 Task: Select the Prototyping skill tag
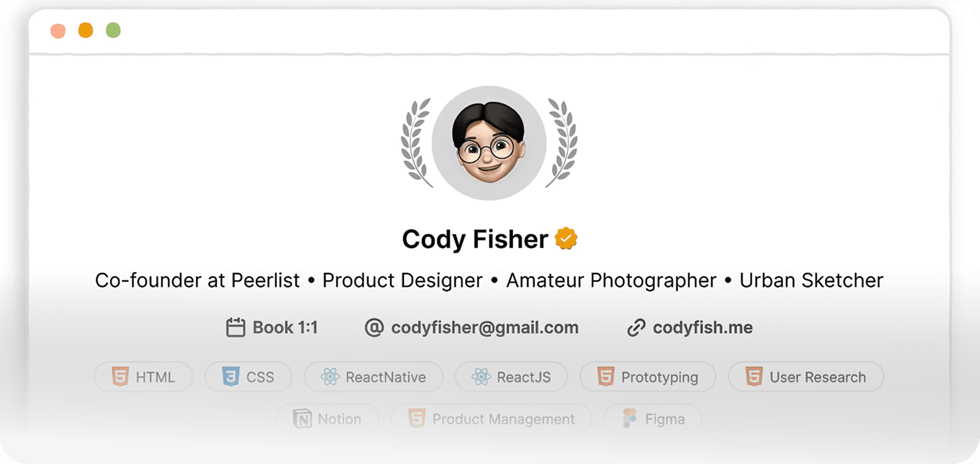click(x=647, y=377)
